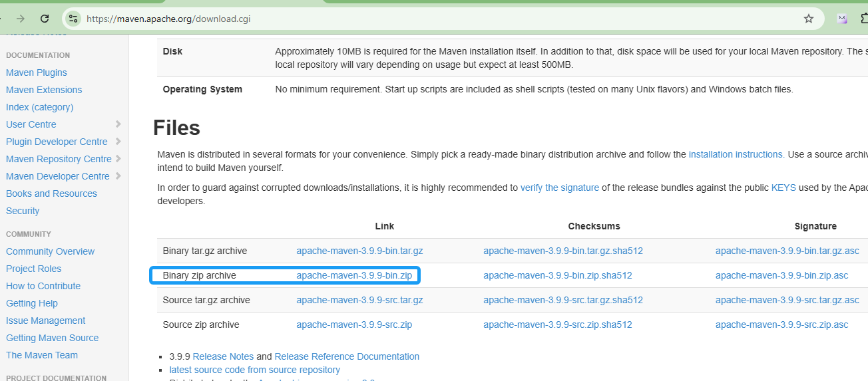Open Maven Plugins in the sidebar
The height and width of the screenshot is (381, 868).
click(37, 72)
